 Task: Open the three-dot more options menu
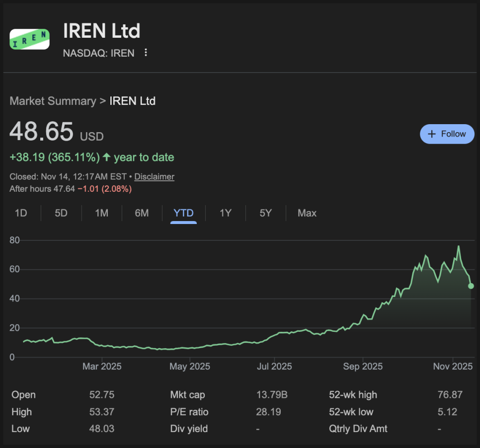[x=146, y=53]
